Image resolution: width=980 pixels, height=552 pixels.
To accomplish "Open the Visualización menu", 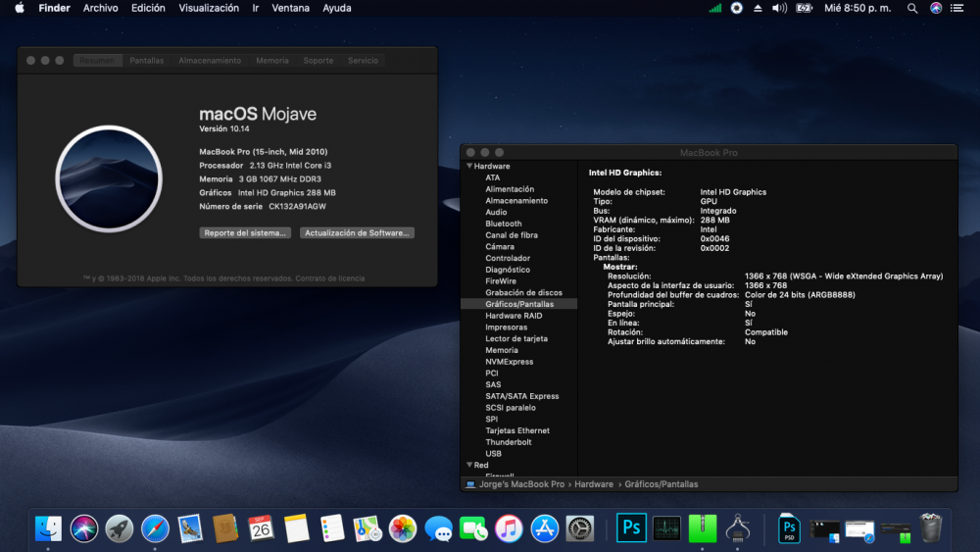I will coord(209,8).
